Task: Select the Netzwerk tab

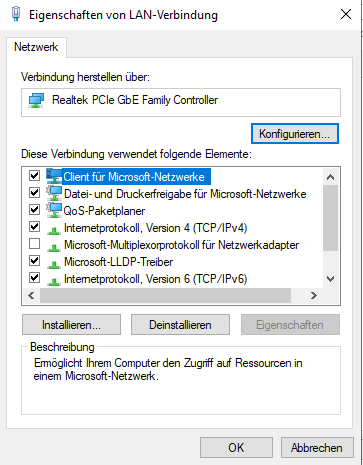Action: (x=36, y=47)
